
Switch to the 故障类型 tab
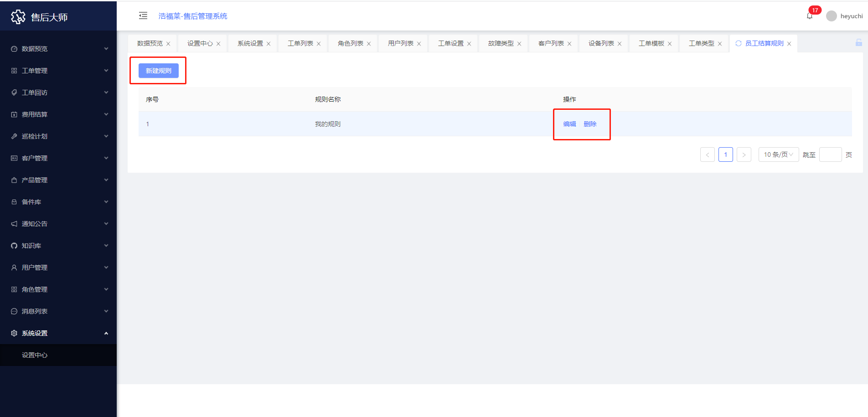point(501,43)
